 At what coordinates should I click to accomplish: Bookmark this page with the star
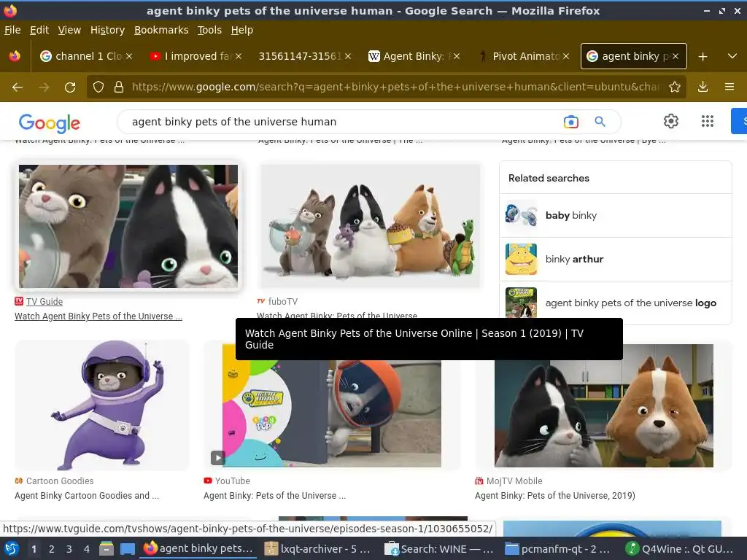[x=674, y=87]
